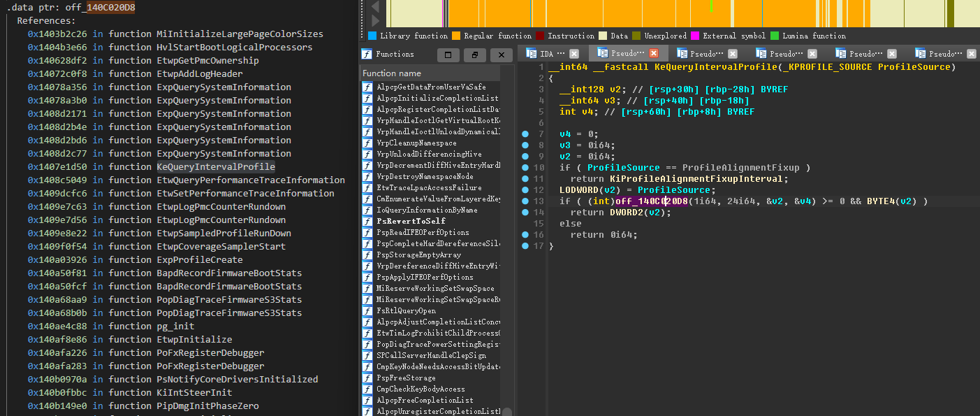Switch to the IDA view tab
The width and height of the screenshot is (980, 416).
[546, 54]
